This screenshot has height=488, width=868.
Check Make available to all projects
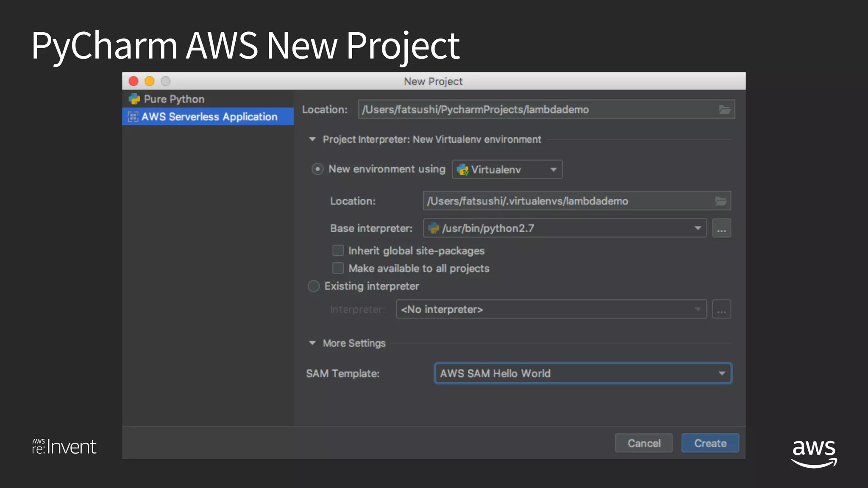(x=338, y=269)
